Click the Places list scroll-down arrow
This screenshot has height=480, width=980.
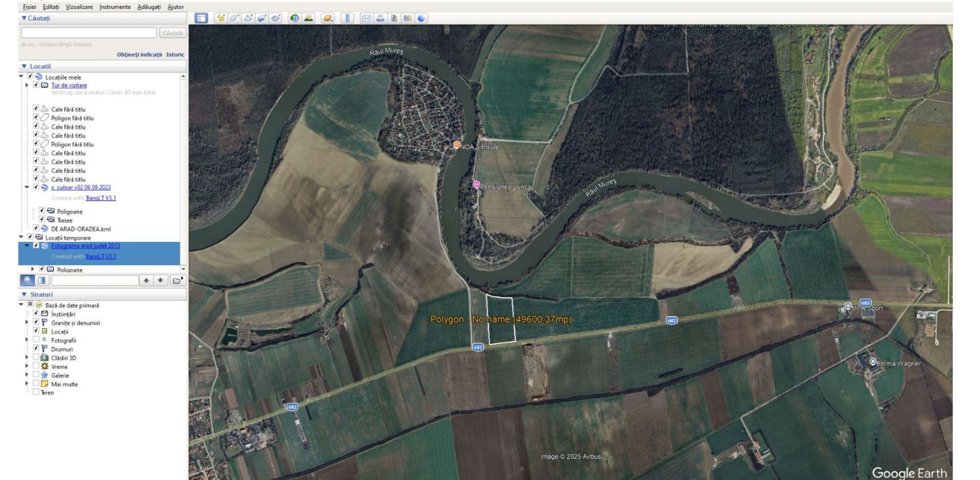click(183, 269)
